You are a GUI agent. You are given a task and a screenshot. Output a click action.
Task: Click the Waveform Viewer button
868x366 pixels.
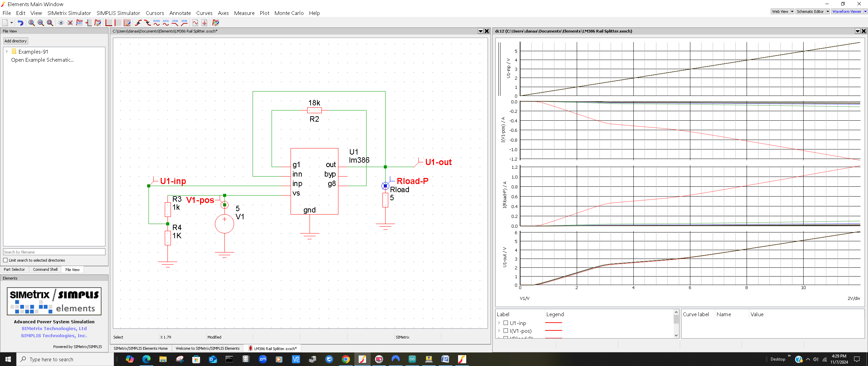pyautogui.click(x=847, y=12)
